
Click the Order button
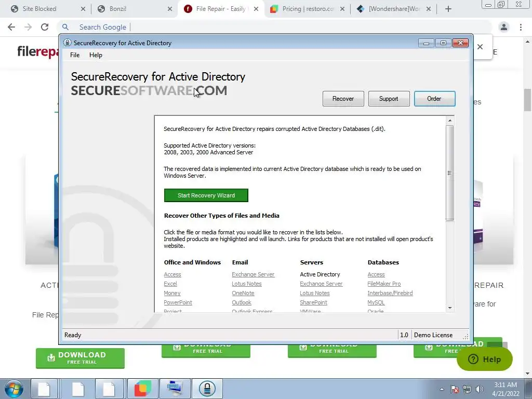[434, 99]
